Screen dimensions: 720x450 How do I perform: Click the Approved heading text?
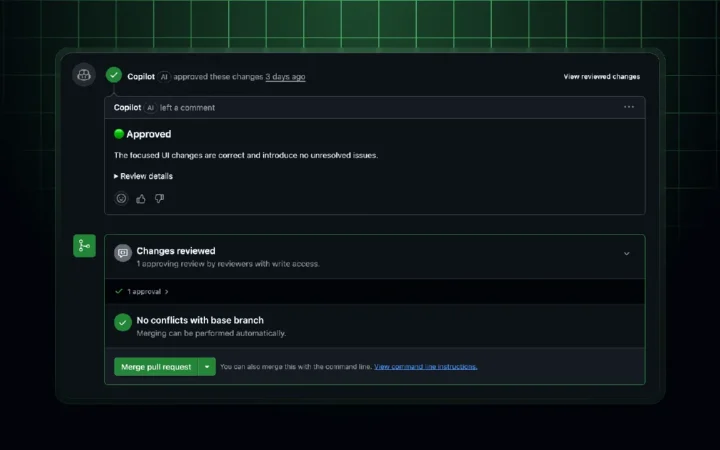[148, 134]
